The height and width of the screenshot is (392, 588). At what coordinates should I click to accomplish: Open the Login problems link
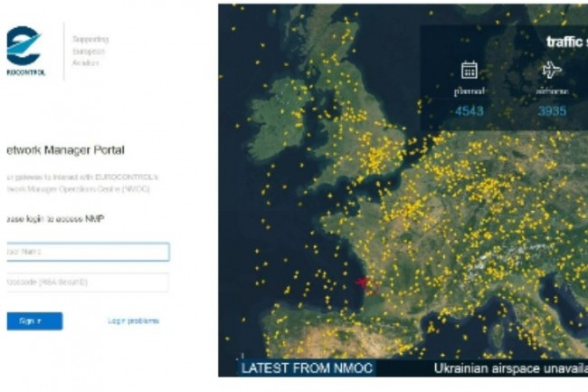(134, 320)
